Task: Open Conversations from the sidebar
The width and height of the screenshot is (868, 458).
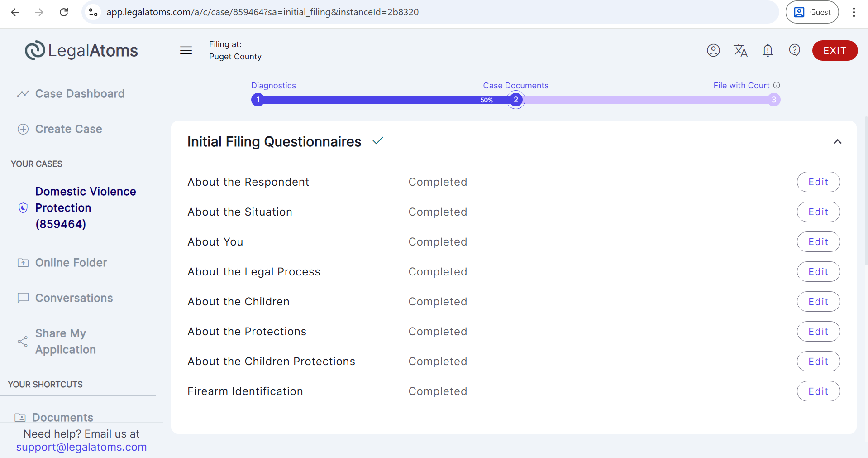Action: 74,298
